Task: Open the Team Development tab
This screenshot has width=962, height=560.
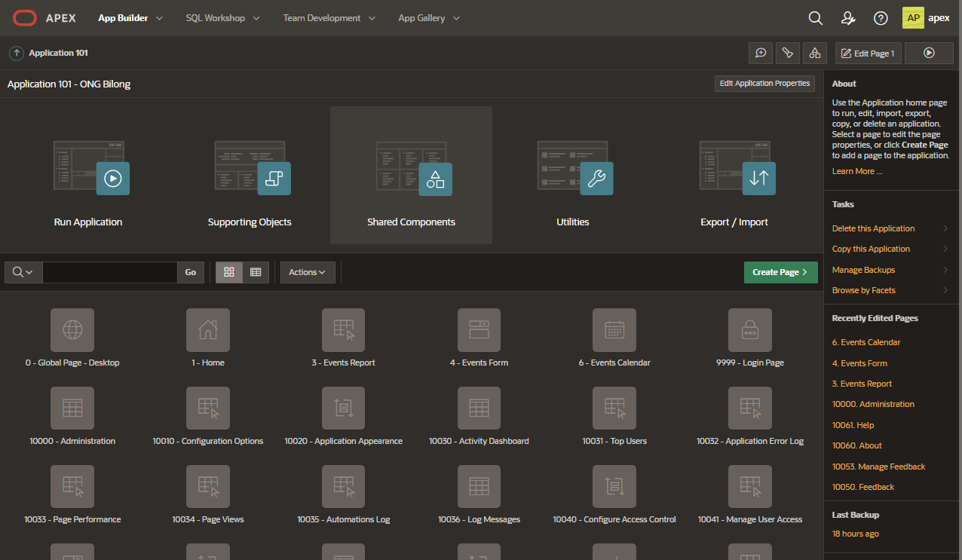Action: (x=322, y=18)
